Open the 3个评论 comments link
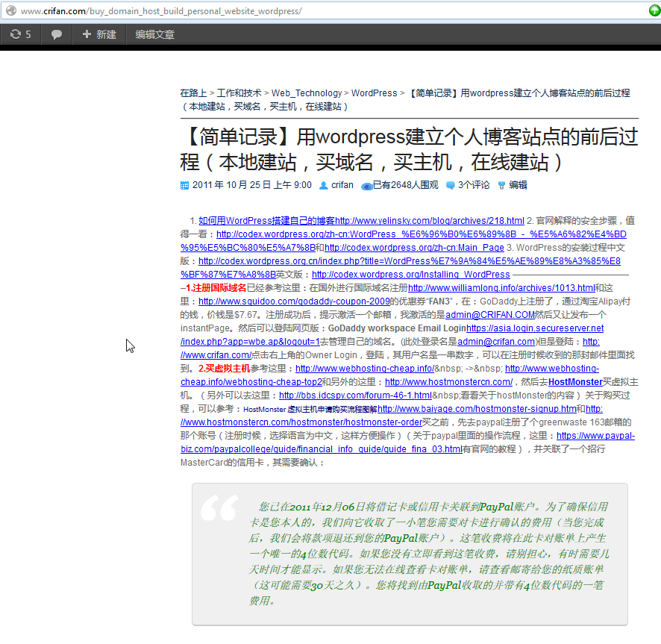661x644 pixels. 474,185
